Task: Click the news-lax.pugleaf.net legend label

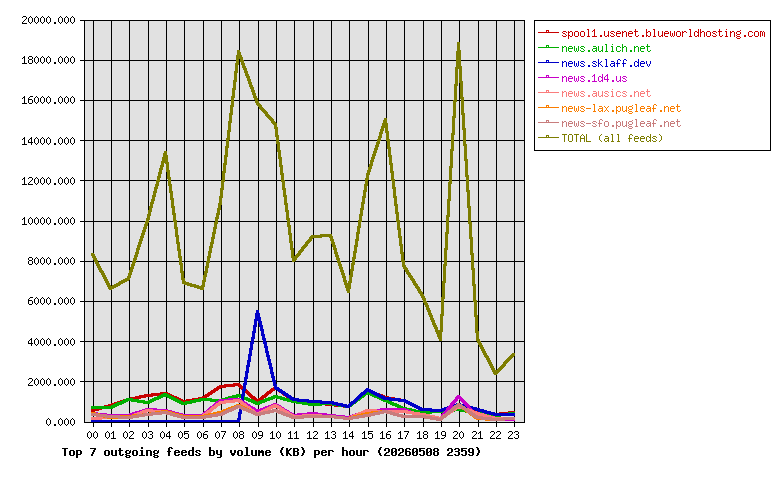Action: [x=621, y=108]
